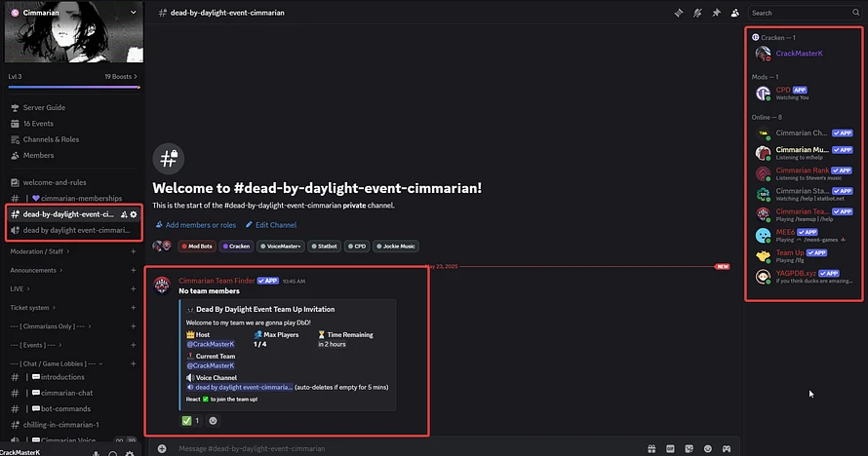868x456 pixels.
Task: Open the gift icon in message bar
Action: (651, 449)
